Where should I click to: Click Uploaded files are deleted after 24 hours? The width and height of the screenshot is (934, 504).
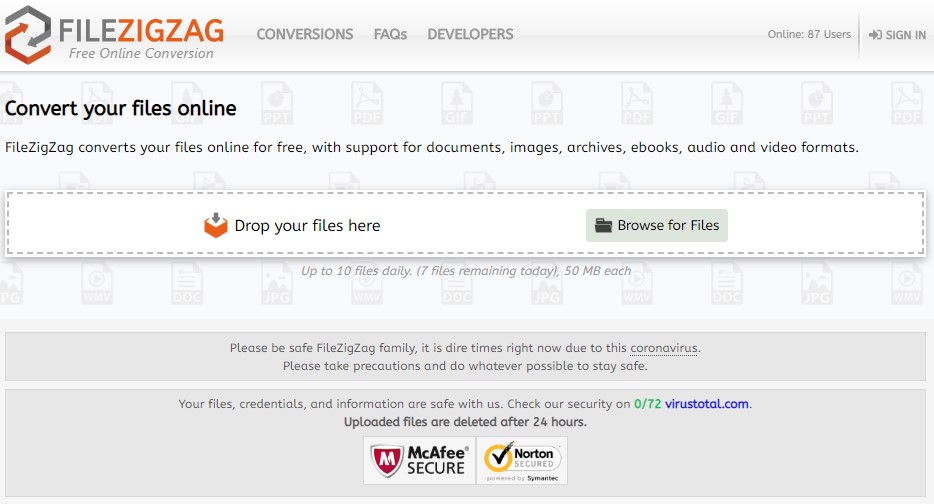pyautogui.click(x=465, y=422)
